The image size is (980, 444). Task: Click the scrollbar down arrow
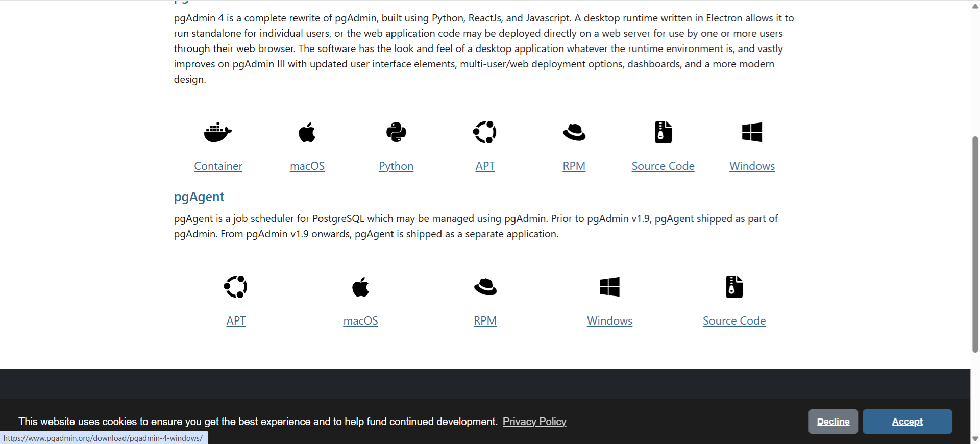975,439
